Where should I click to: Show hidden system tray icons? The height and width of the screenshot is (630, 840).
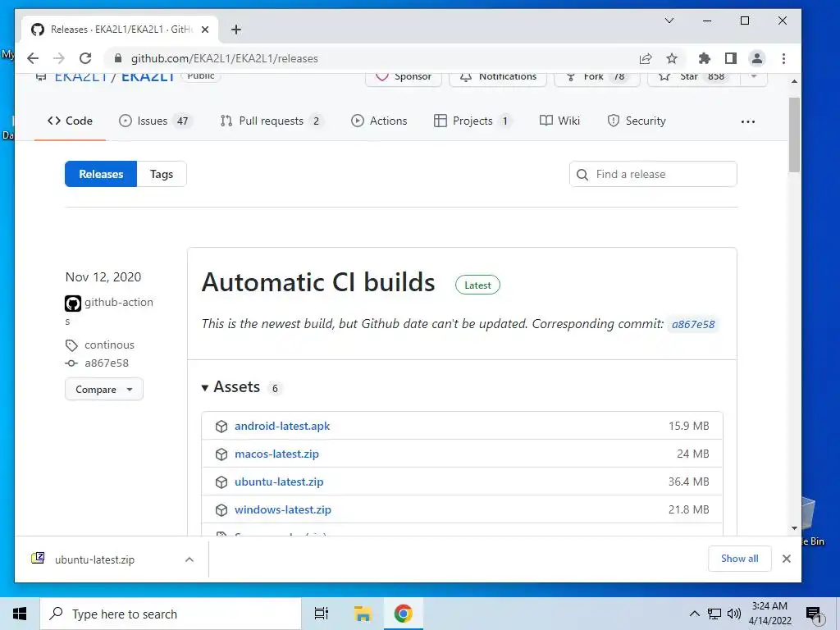(x=694, y=614)
